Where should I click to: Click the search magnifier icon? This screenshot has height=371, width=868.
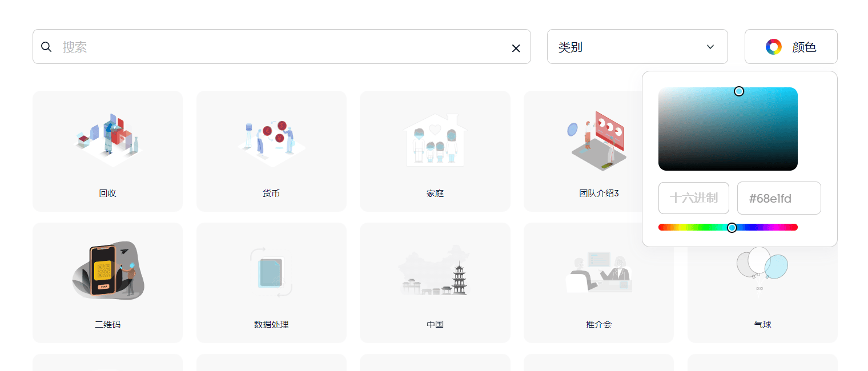(x=46, y=46)
